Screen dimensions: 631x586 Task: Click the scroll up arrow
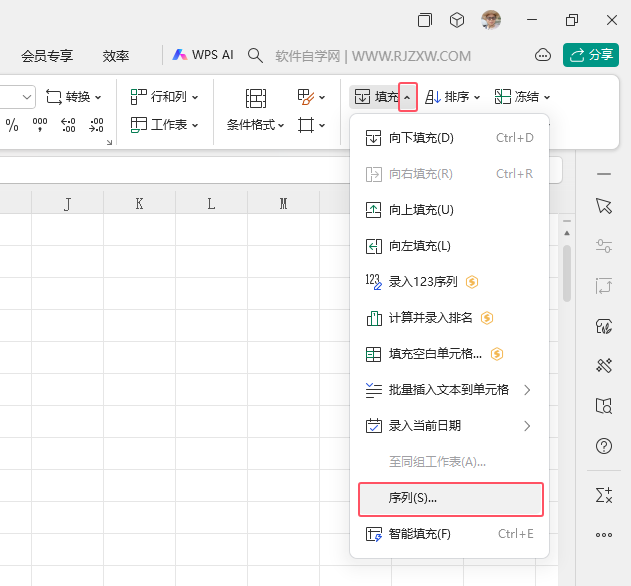pos(567,233)
